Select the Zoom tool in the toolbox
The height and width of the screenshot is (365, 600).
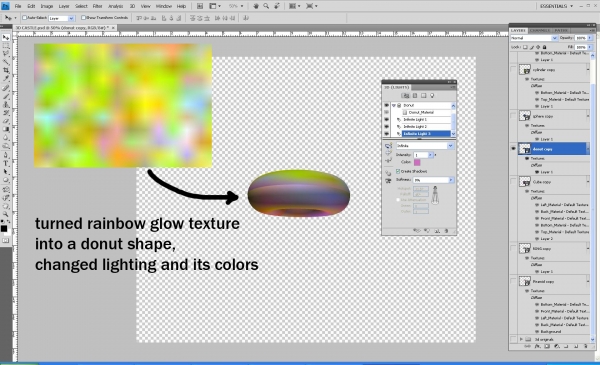[x=6, y=214]
